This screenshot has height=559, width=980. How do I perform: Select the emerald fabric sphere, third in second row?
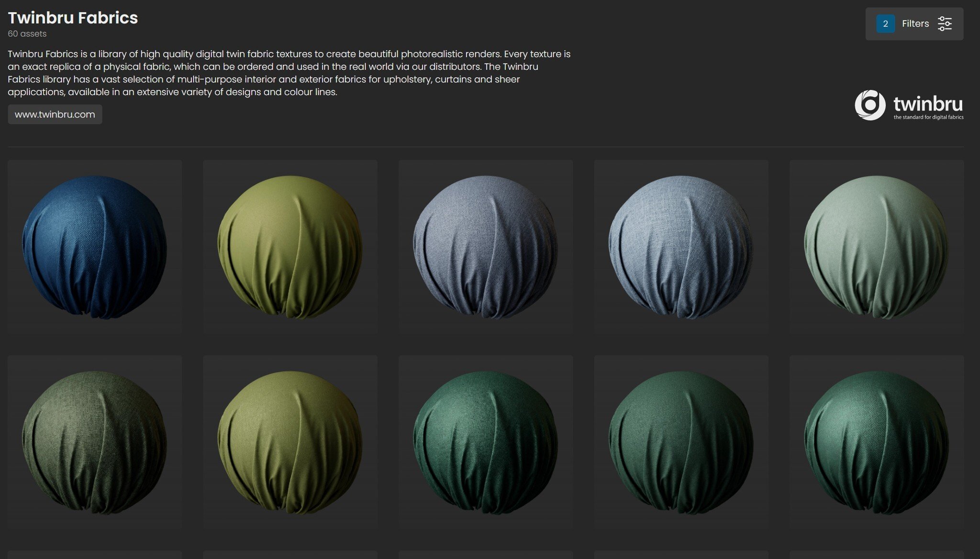pos(486,442)
